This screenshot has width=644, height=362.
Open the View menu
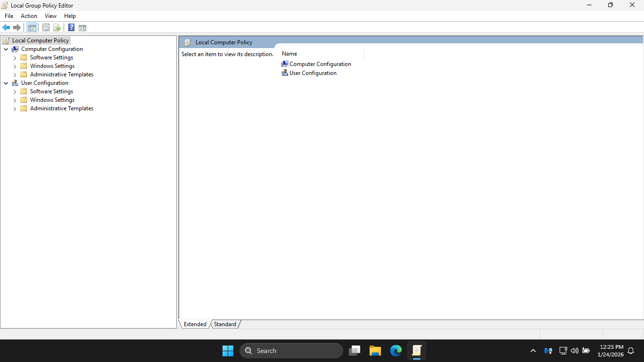coord(50,16)
